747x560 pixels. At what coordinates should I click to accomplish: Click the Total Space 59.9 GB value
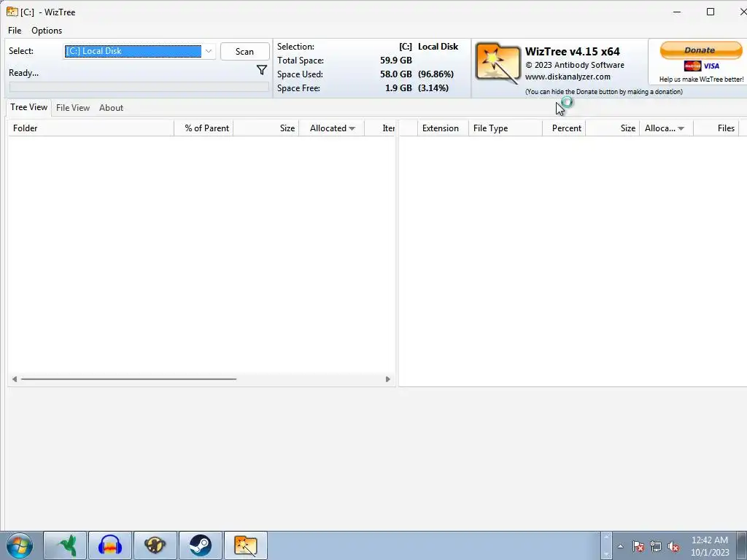[x=396, y=61]
